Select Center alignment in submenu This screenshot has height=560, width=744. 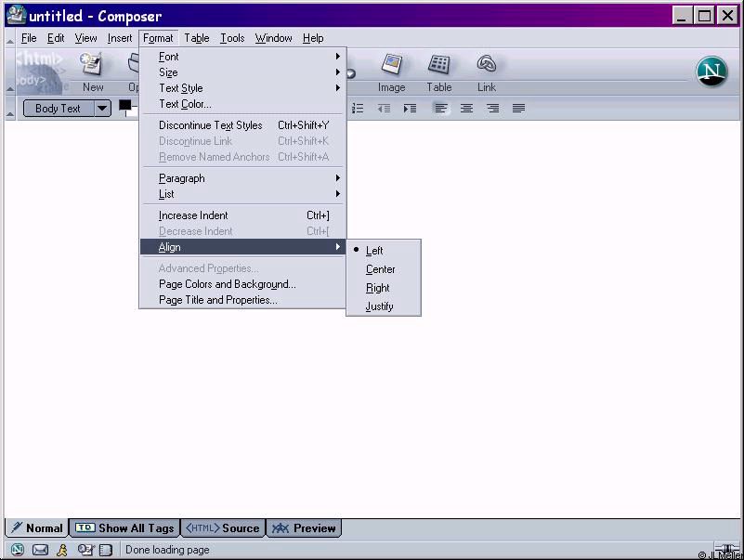(x=384, y=269)
